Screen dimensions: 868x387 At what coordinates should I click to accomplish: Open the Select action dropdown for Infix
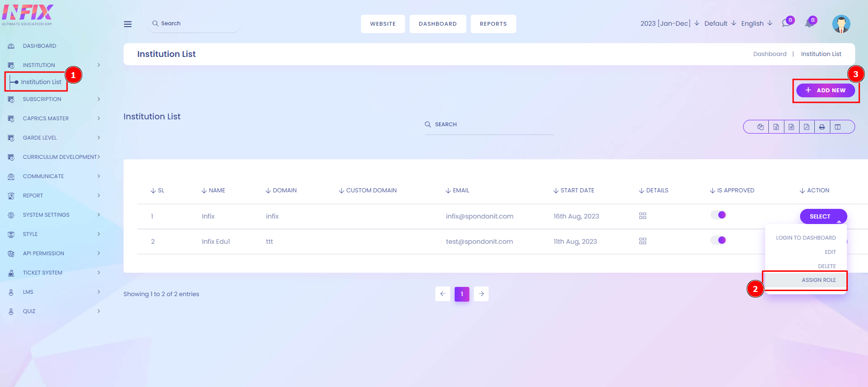pyautogui.click(x=823, y=216)
